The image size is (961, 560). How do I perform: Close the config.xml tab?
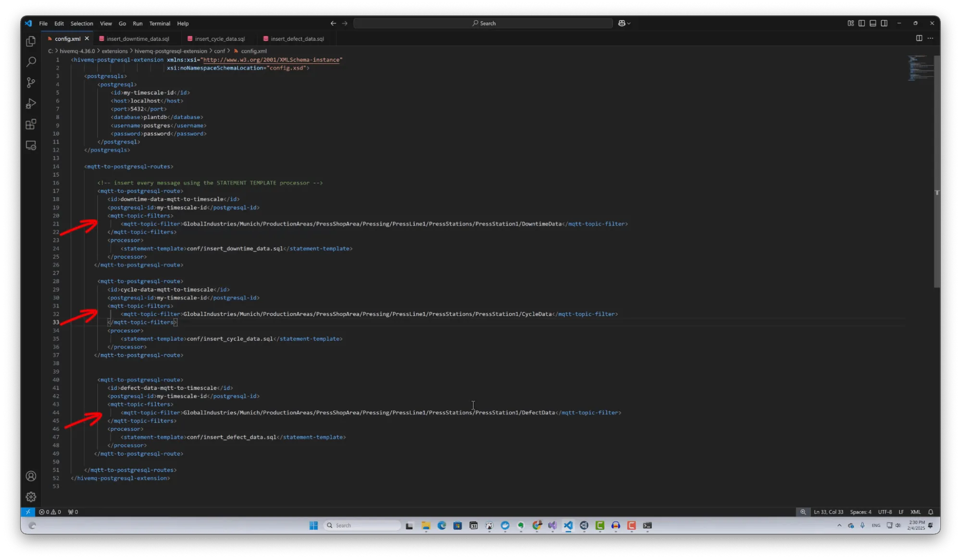[87, 38]
